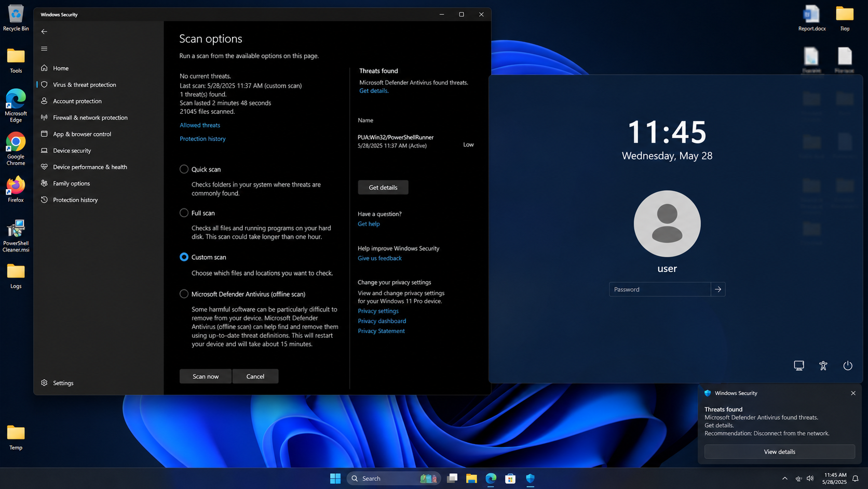Open Task View from taskbar

[x=452, y=479]
